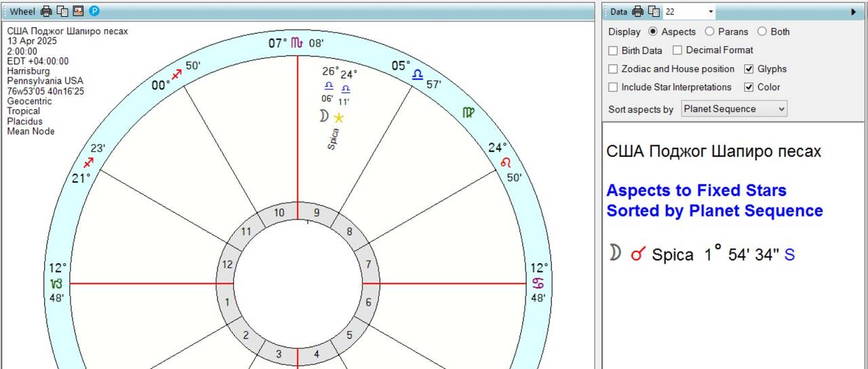Click the Scorpio glyph at the Midheaven

point(296,43)
